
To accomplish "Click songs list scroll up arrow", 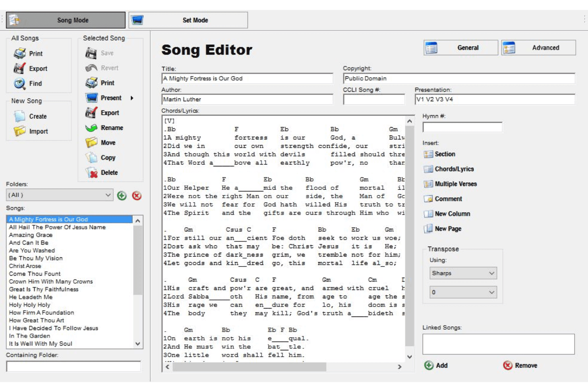I will [x=138, y=220].
